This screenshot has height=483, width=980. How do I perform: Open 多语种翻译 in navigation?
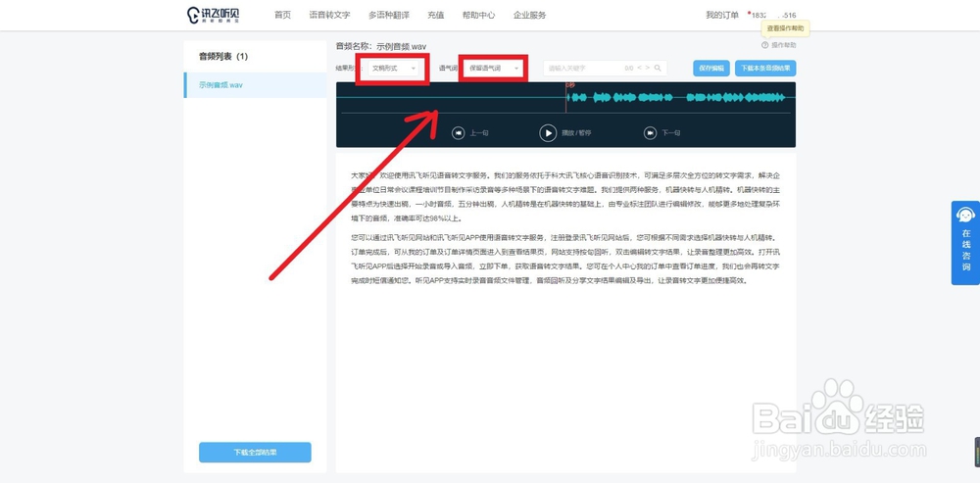click(389, 15)
